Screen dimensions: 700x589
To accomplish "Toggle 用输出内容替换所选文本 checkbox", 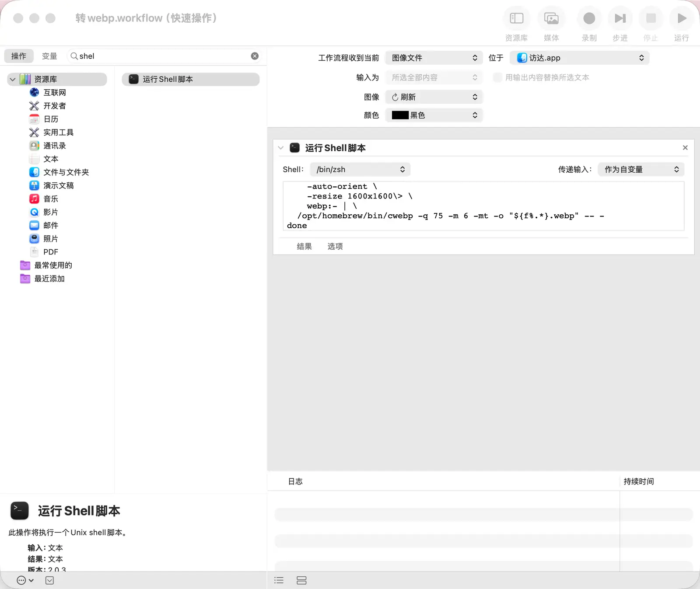I will [x=497, y=77].
